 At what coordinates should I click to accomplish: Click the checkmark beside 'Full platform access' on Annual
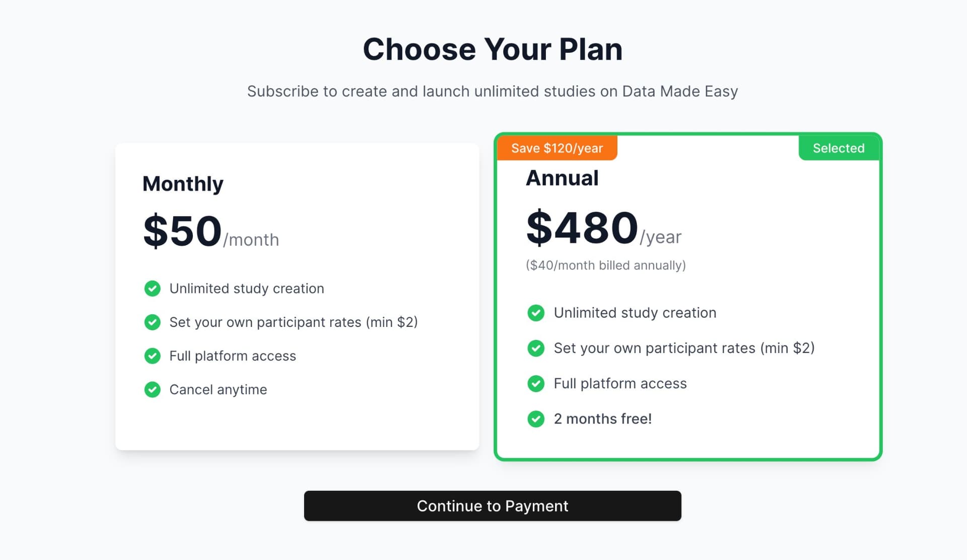pos(536,383)
